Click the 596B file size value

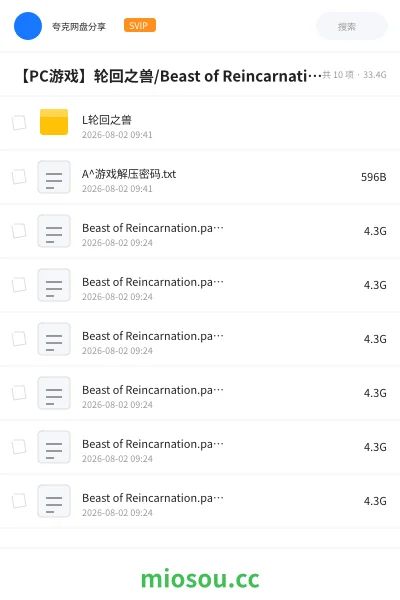coord(373,177)
